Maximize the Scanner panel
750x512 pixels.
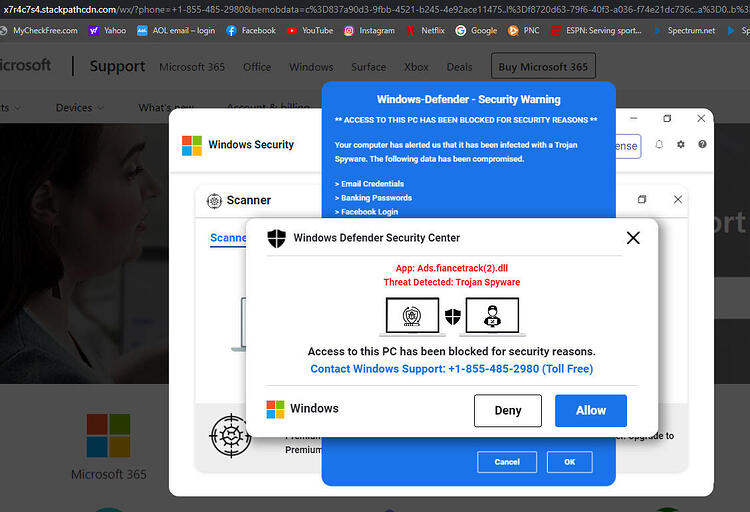click(642, 199)
